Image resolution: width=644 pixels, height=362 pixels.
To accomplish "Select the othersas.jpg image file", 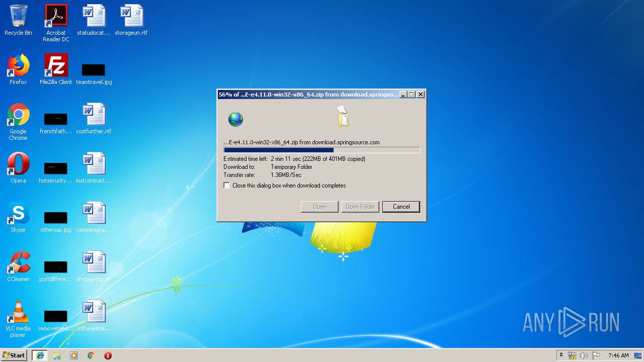I will (x=56, y=221).
